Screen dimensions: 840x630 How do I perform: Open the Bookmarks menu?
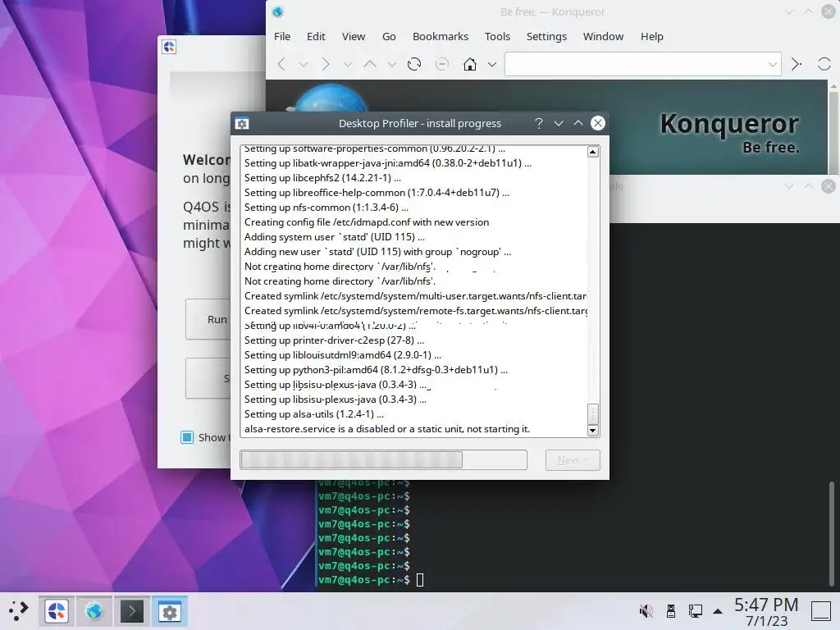pyautogui.click(x=441, y=36)
